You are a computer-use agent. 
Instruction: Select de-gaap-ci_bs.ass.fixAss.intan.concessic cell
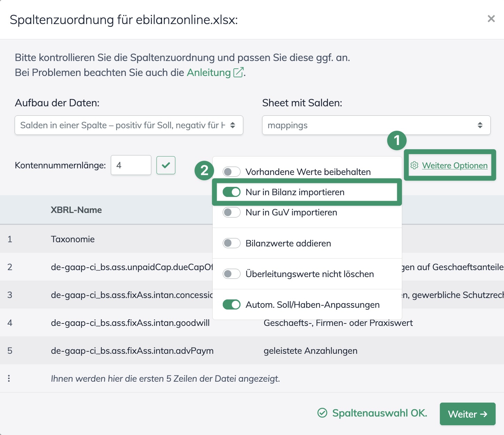(x=132, y=295)
